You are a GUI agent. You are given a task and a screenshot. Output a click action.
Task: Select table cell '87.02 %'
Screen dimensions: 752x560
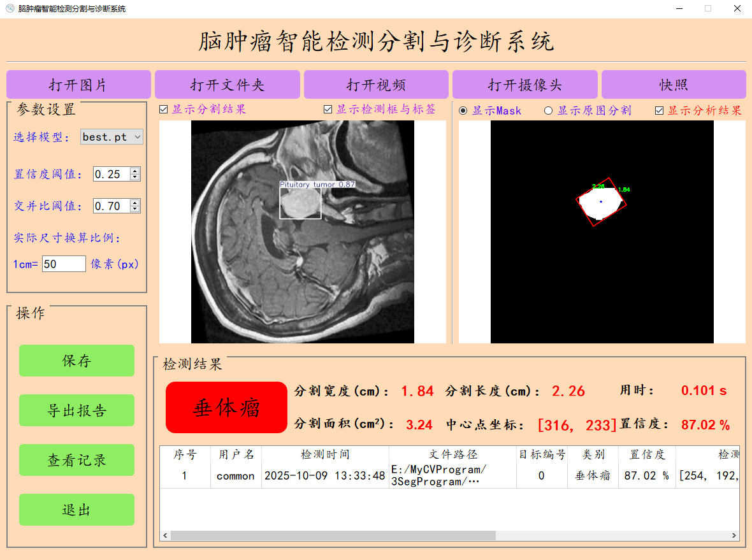click(646, 476)
